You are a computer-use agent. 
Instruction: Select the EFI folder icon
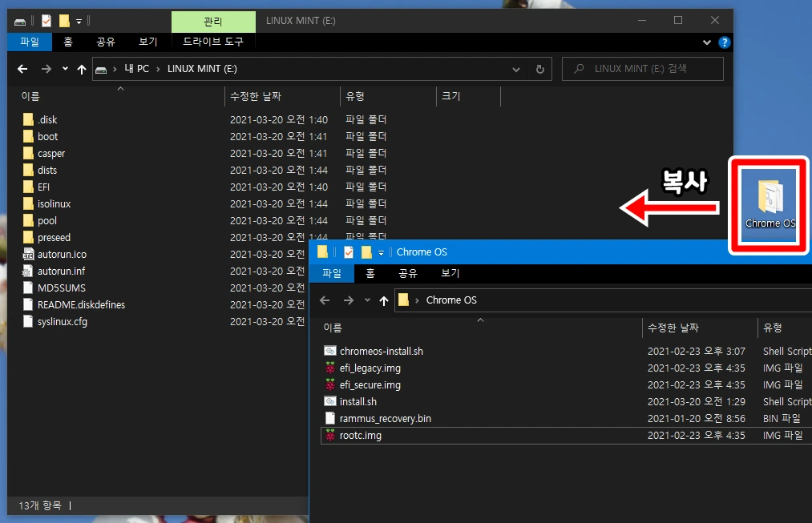[29, 187]
